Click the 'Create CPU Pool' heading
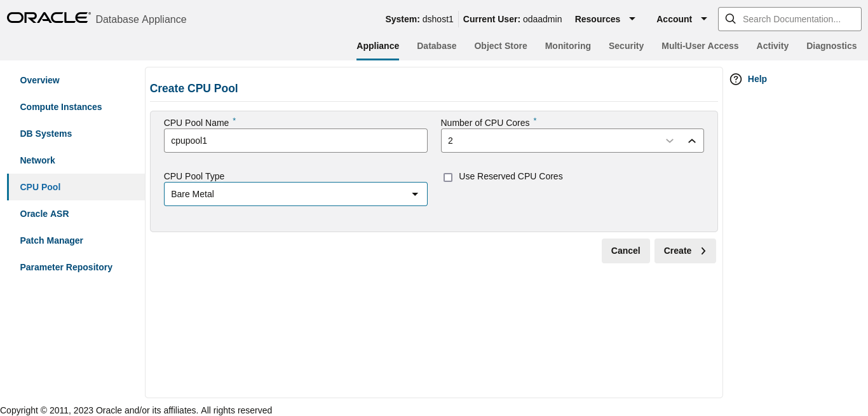 pyautogui.click(x=194, y=88)
